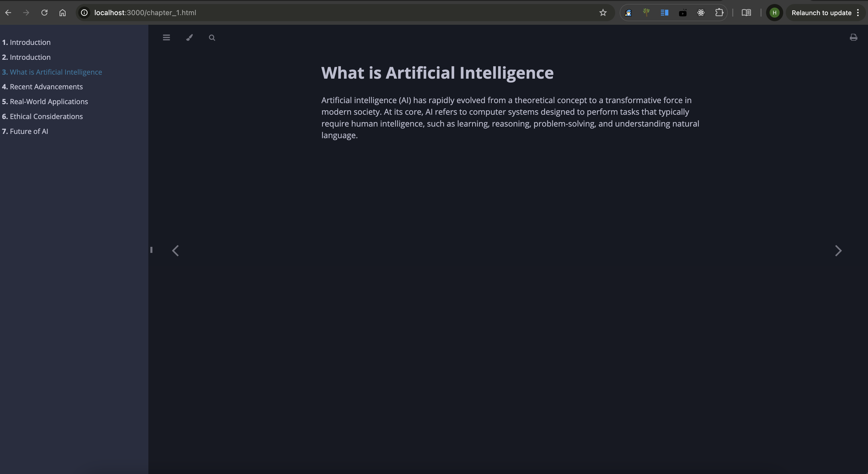Screen dimensions: 868x474
Task: Navigate to the next chapter chevron
Action: (838, 250)
